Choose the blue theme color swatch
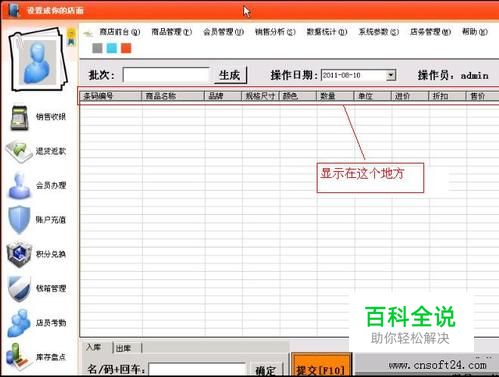This screenshot has height=377, width=499. click(x=112, y=48)
